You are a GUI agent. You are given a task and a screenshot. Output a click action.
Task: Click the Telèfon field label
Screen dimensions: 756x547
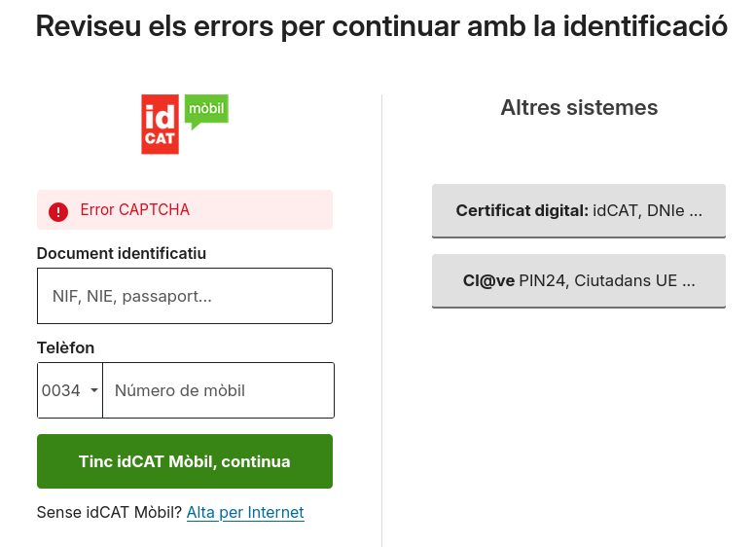coord(65,347)
